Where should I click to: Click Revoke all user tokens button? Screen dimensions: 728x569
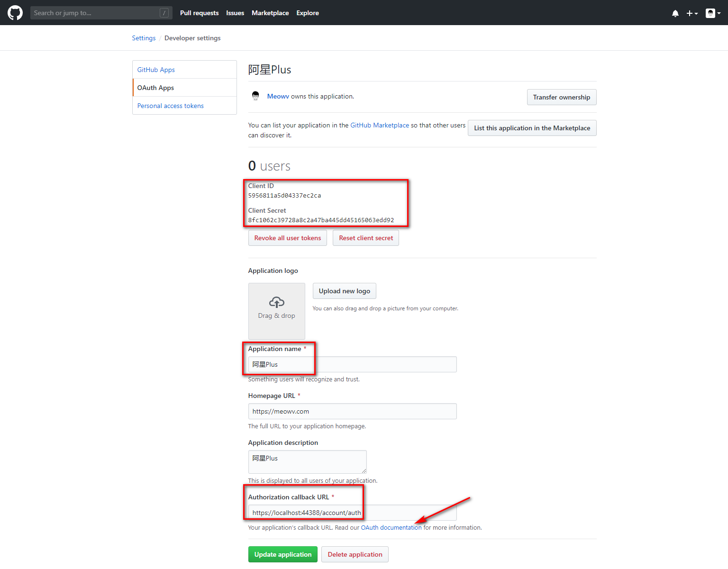click(x=288, y=238)
